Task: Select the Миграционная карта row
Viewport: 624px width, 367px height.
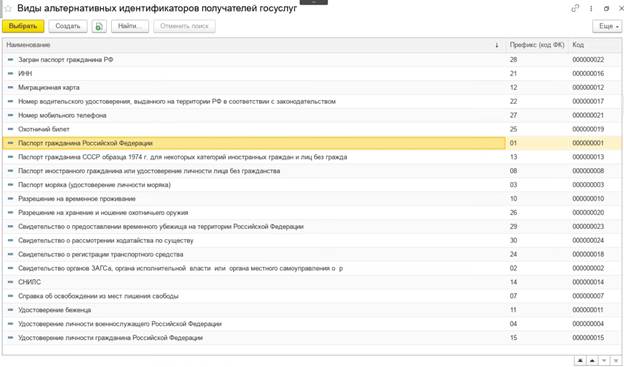Action: [312, 88]
